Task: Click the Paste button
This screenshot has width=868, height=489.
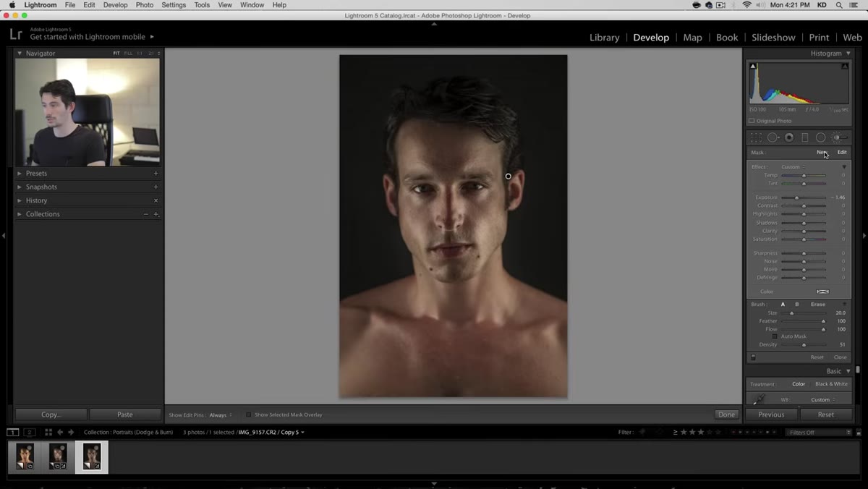Action: click(125, 414)
